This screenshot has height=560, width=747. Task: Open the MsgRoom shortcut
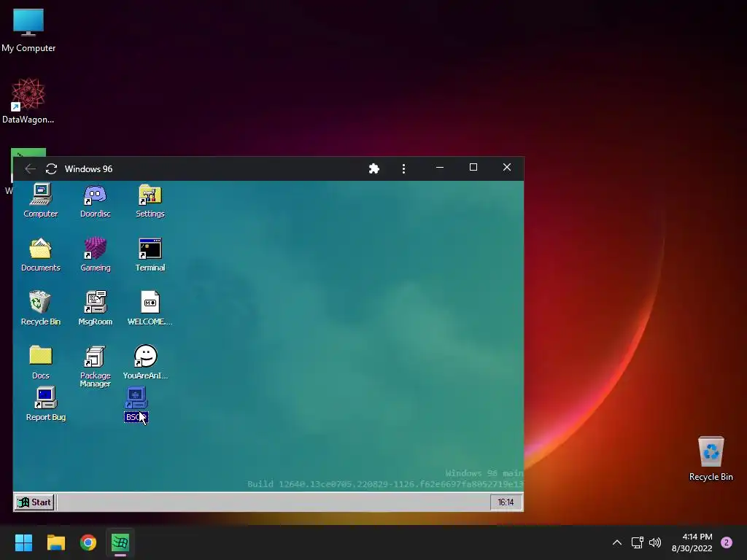(x=96, y=308)
